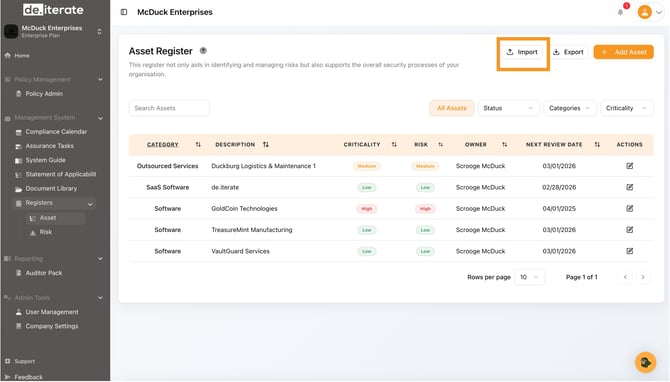The height and width of the screenshot is (382, 670).
Task: Collapse the Registers submenu
Action: (90, 204)
